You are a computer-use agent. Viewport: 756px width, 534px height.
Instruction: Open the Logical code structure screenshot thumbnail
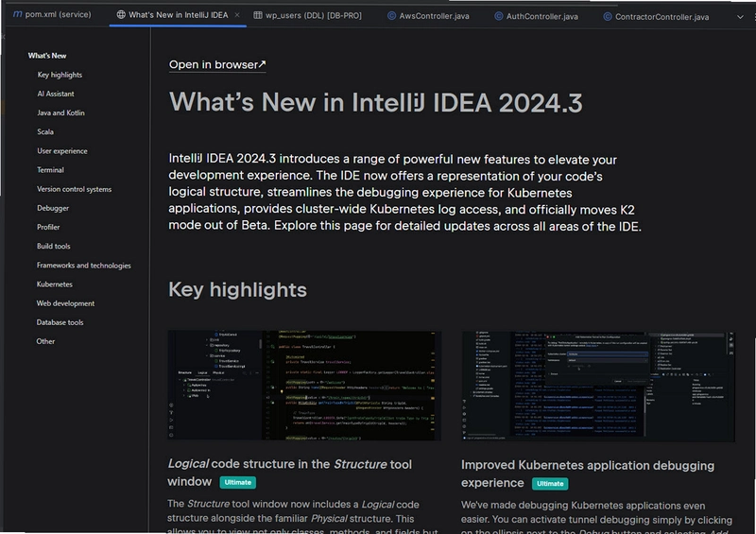(304, 385)
